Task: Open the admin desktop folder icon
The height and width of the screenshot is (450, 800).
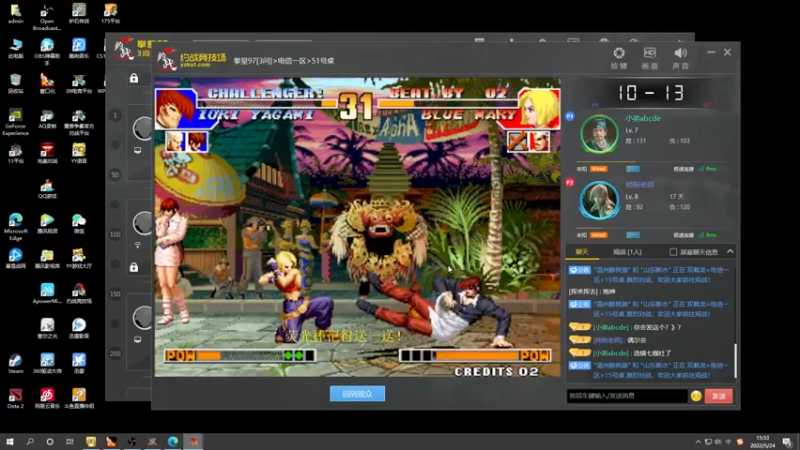Action: tap(16, 13)
